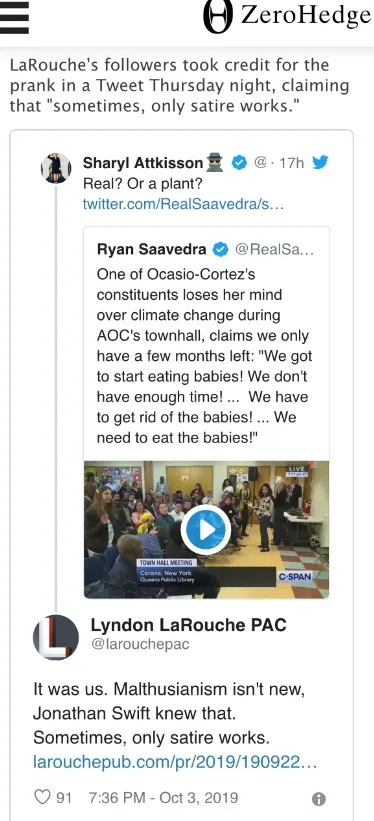Open the @larouchepac handle
Viewport: 374px width, 821px height.
(x=140, y=644)
